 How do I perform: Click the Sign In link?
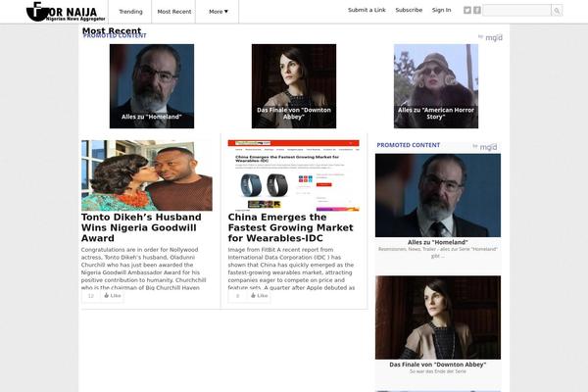coord(441,10)
